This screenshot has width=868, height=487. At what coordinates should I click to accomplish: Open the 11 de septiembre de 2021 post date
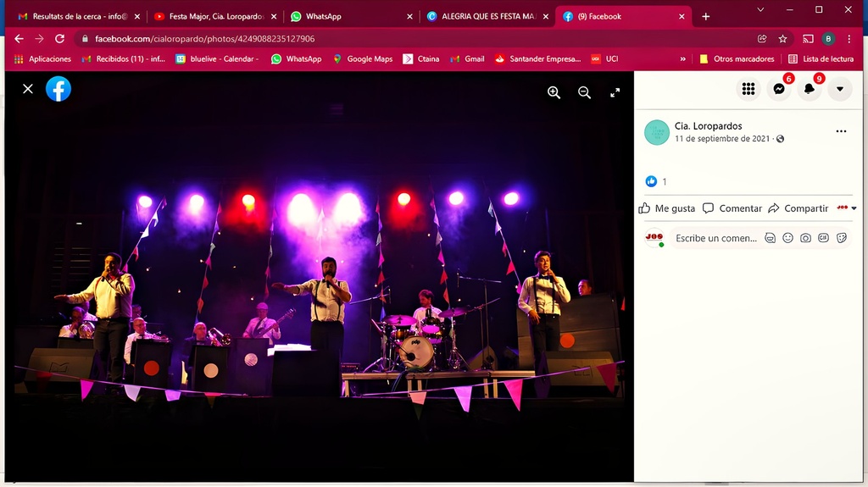[x=722, y=139]
